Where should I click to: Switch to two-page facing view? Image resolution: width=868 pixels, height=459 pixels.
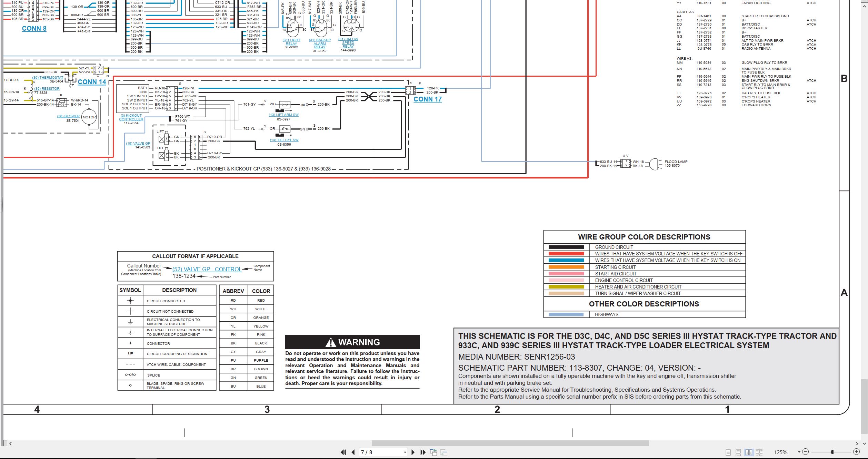749,452
